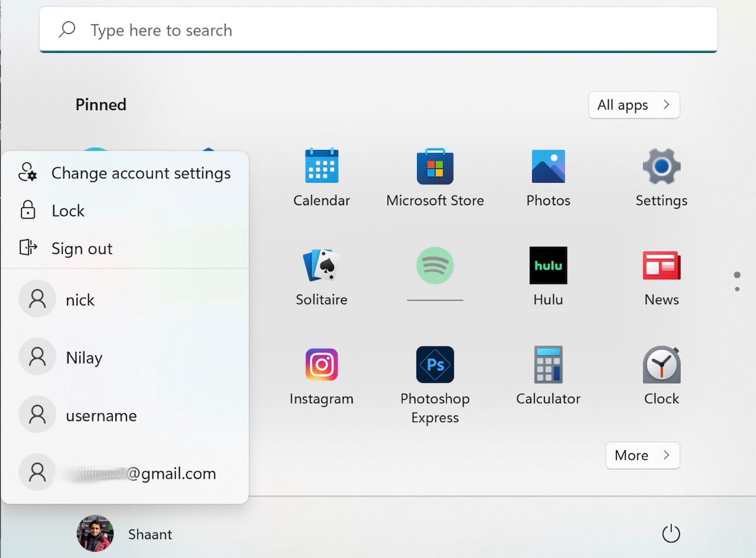Launch the Instagram app icon

click(321, 365)
